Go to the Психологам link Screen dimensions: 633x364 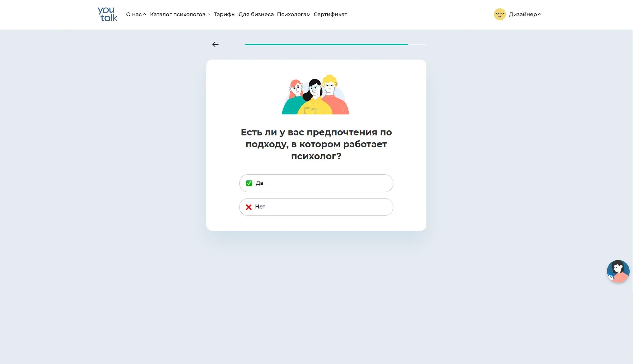click(293, 15)
